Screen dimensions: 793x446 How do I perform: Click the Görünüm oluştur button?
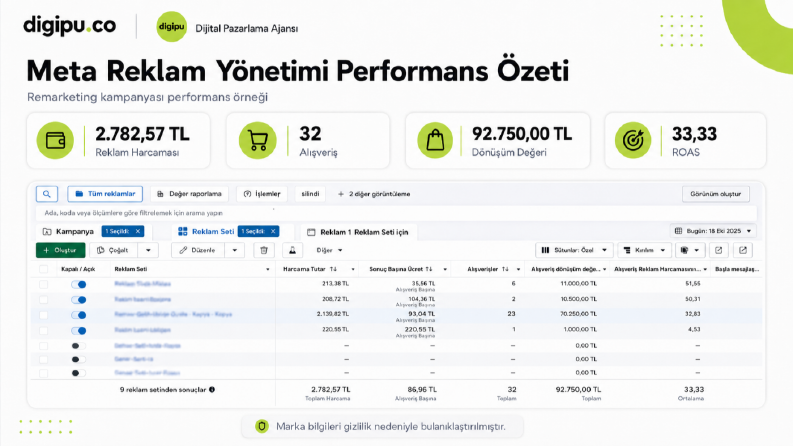point(716,194)
